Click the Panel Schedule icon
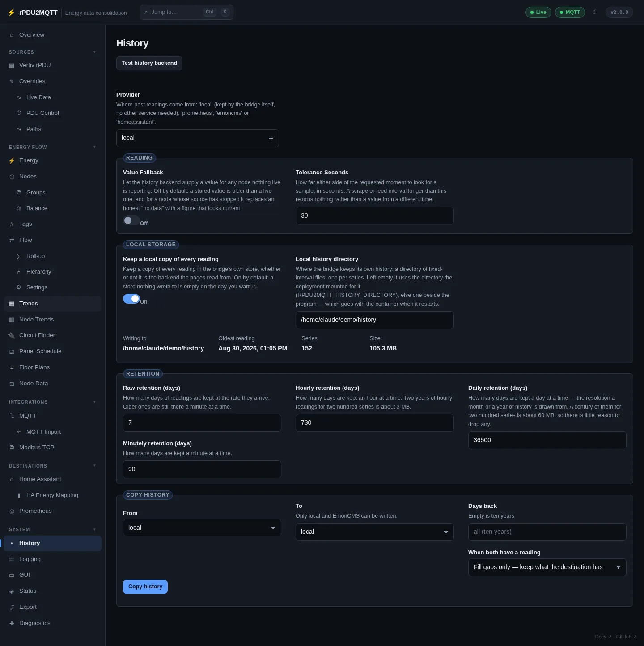This screenshot has width=644, height=646. [x=12, y=351]
